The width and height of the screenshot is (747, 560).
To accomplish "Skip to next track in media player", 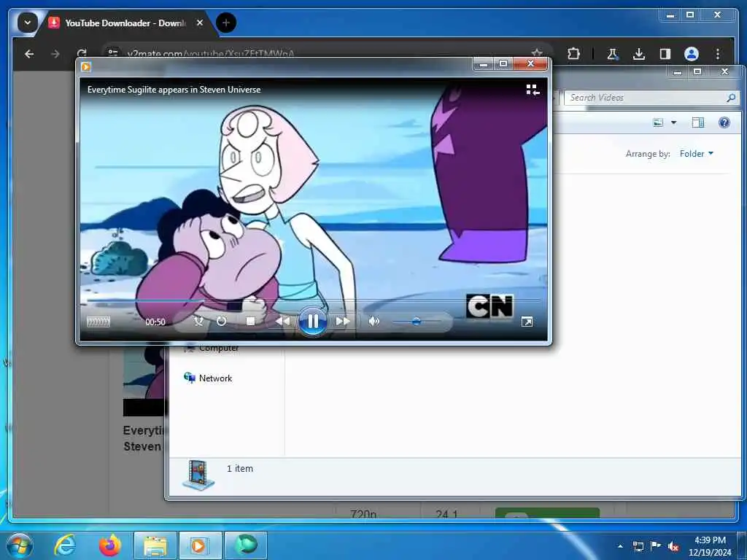I will (x=343, y=322).
